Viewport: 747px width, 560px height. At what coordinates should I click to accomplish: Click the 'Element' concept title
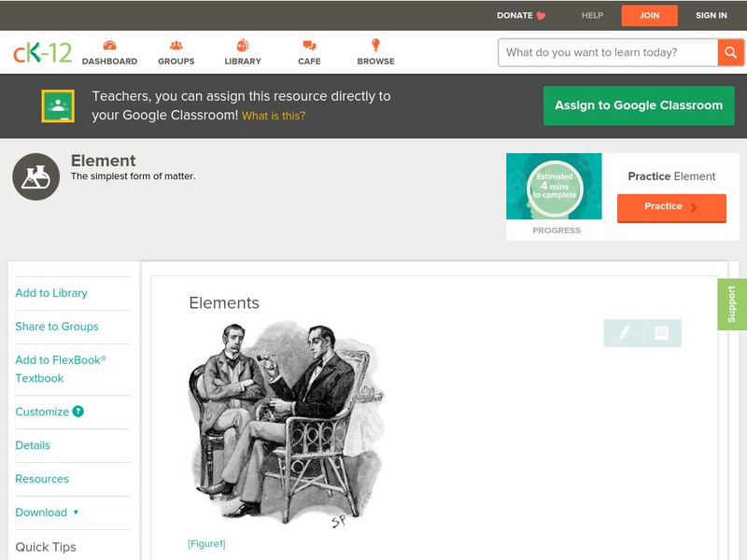[103, 161]
